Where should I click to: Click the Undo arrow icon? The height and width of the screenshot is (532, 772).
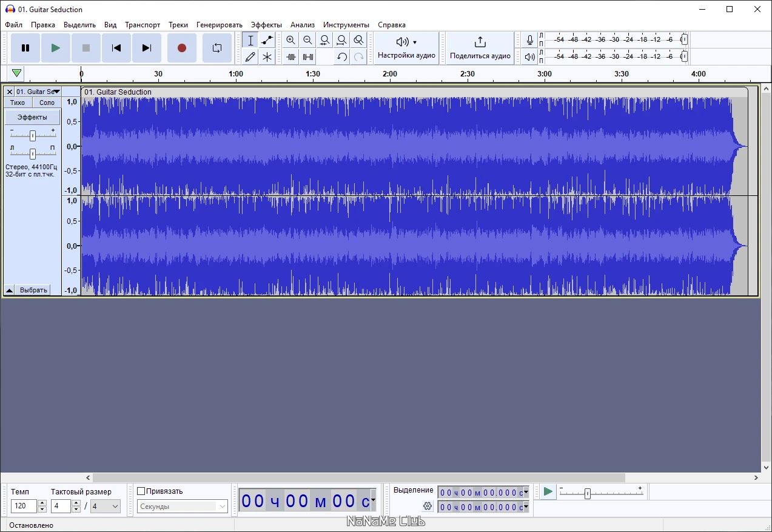(x=342, y=57)
